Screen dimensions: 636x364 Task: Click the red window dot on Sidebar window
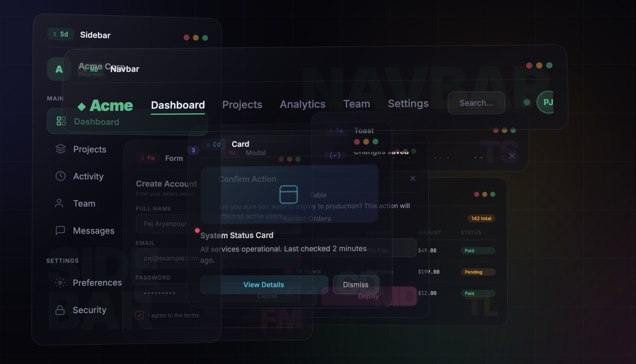186,37
